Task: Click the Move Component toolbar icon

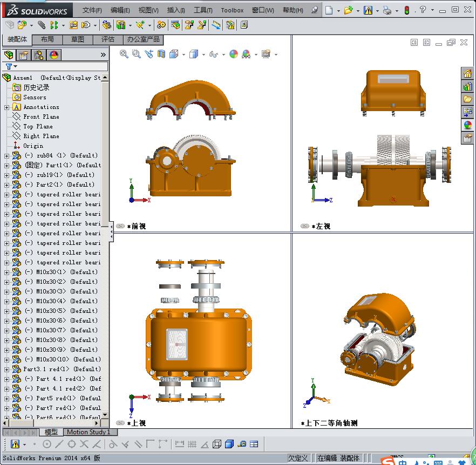Action: 86,25
